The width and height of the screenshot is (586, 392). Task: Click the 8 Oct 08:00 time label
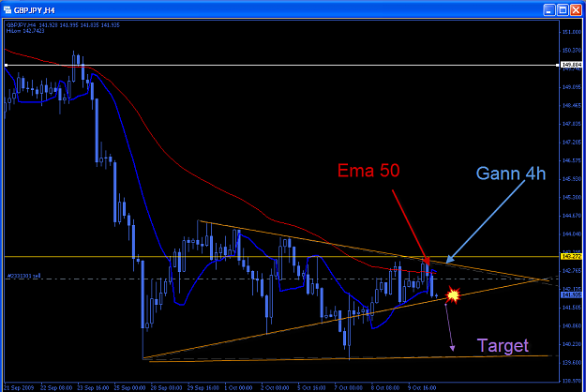click(385, 387)
